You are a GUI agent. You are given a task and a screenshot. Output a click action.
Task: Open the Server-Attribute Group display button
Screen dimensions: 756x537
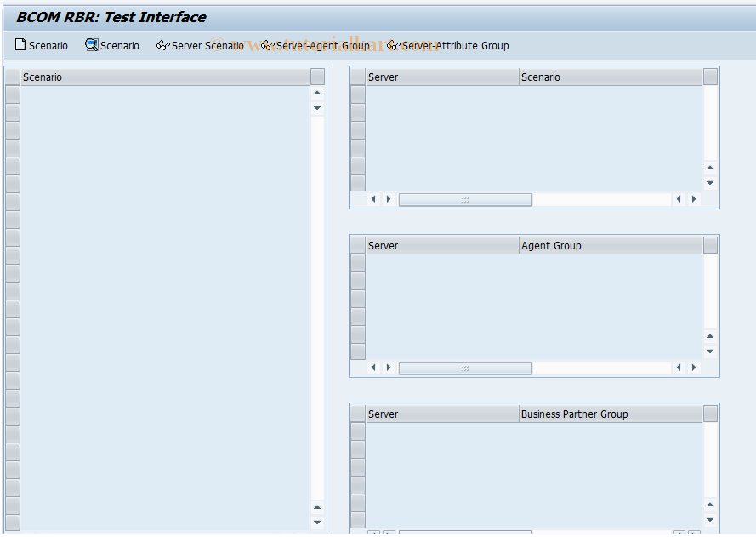(x=448, y=45)
